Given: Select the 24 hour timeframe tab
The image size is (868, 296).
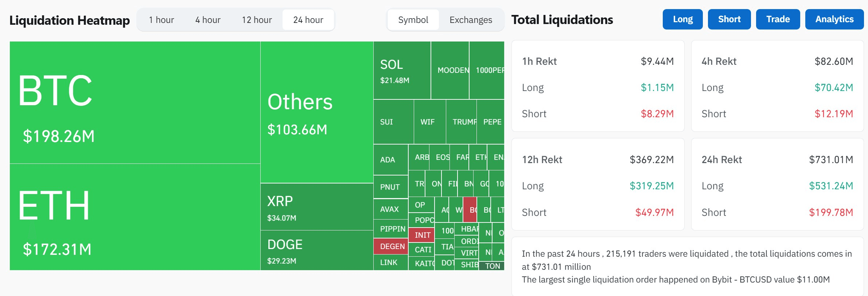Looking at the screenshot, I should click(x=308, y=20).
